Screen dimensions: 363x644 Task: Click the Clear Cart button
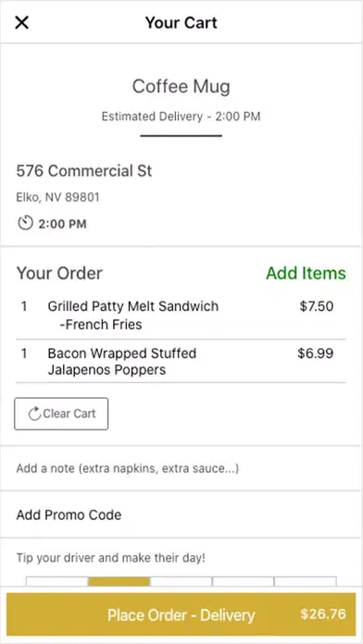click(61, 414)
